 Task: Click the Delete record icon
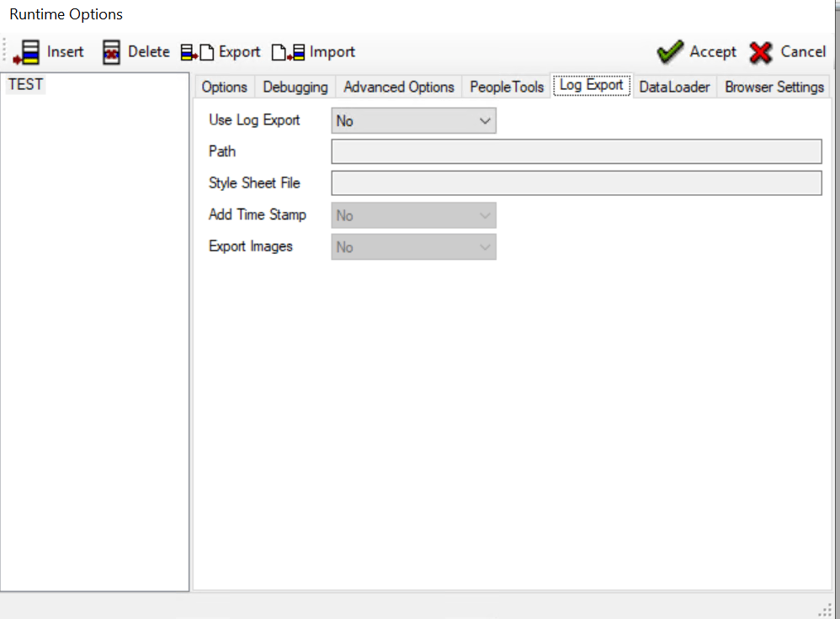[x=112, y=51]
